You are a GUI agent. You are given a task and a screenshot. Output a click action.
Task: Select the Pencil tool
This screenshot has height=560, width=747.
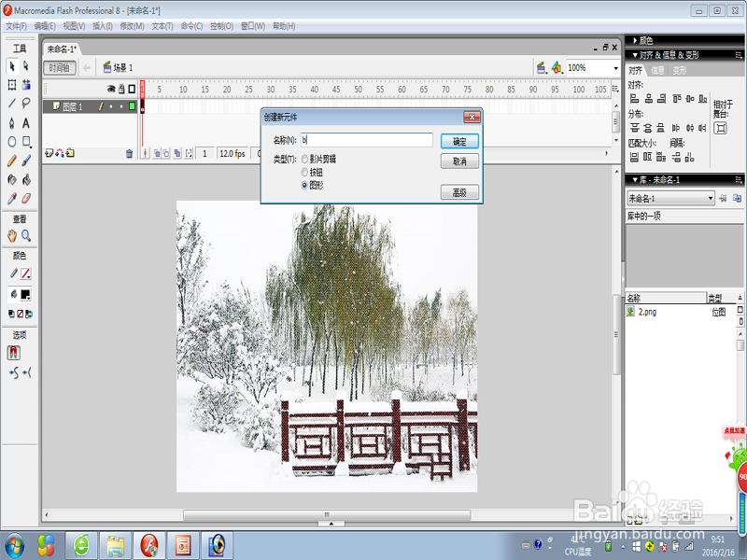[x=12, y=161]
